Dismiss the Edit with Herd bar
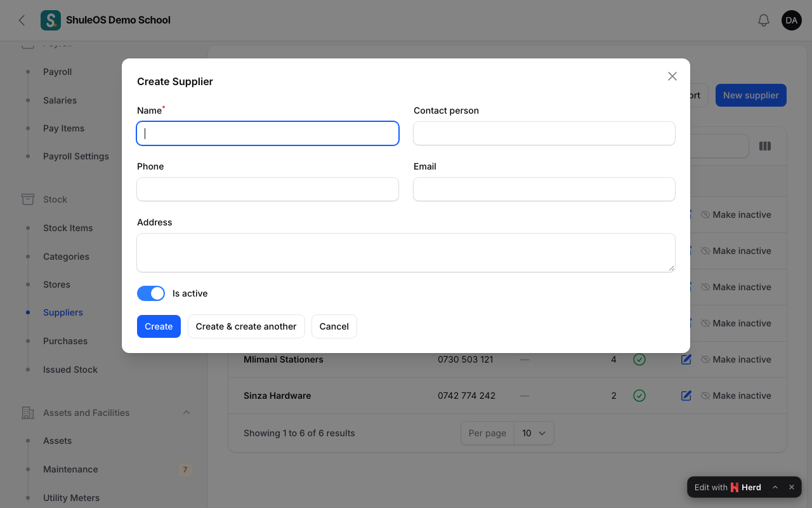Viewport: 812px width, 508px height. [792, 487]
